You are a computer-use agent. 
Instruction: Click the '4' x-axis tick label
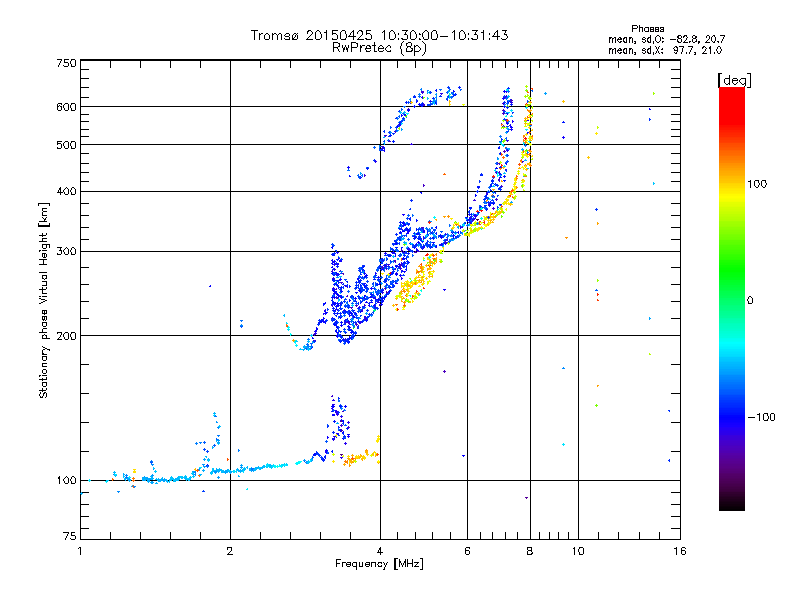tap(380, 551)
